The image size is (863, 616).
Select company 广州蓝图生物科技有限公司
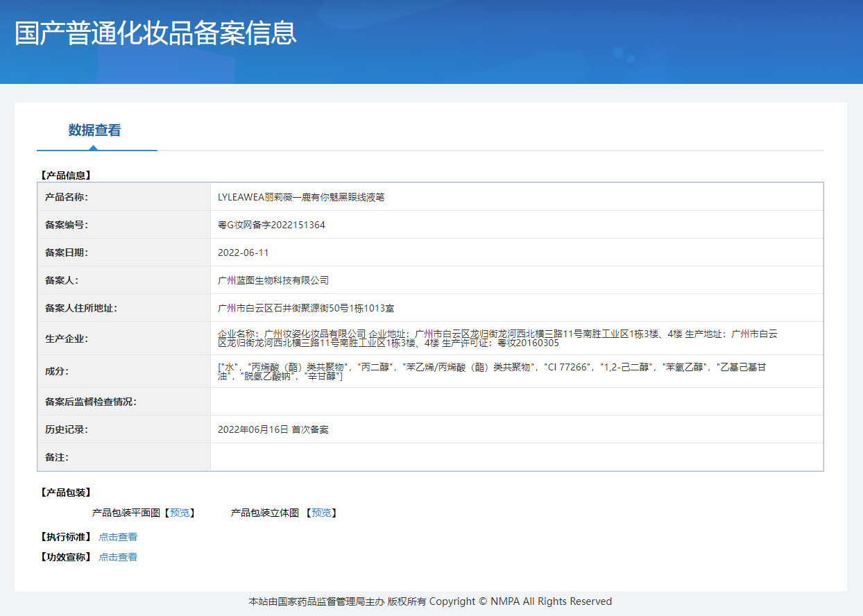point(273,280)
